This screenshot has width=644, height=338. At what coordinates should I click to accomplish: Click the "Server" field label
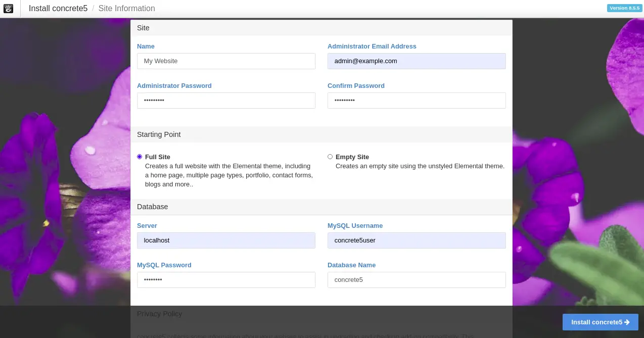coord(147,226)
